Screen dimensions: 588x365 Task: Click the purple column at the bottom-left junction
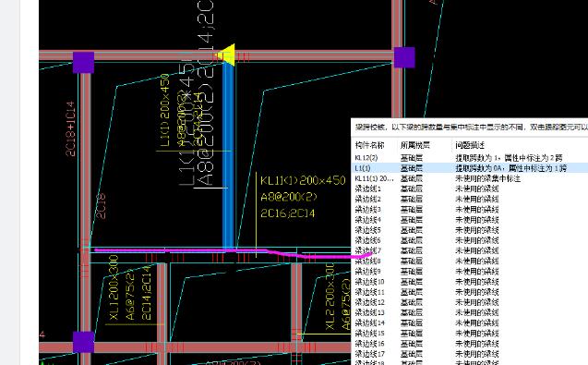[x=83, y=342]
